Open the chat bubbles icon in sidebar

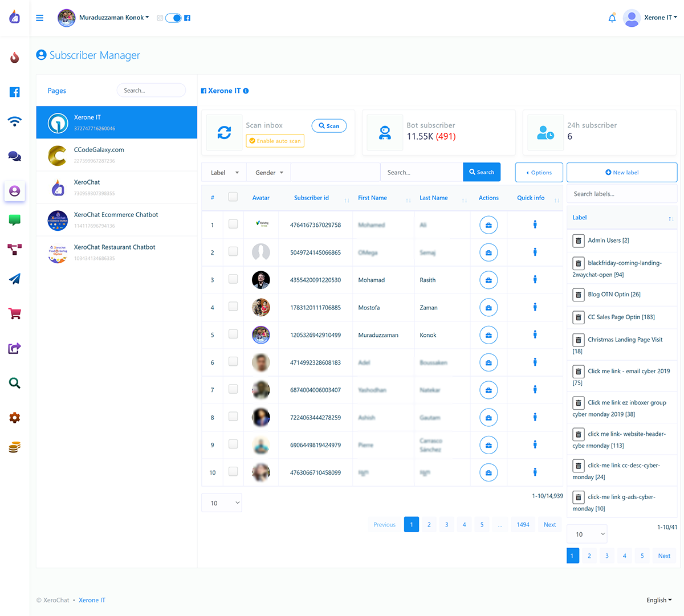click(x=15, y=156)
